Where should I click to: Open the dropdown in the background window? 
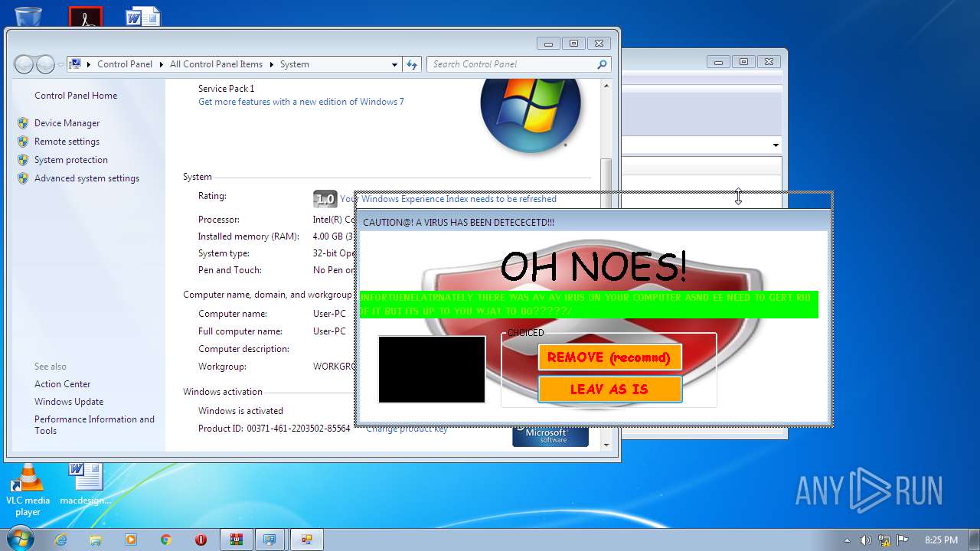tap(775, 145)
